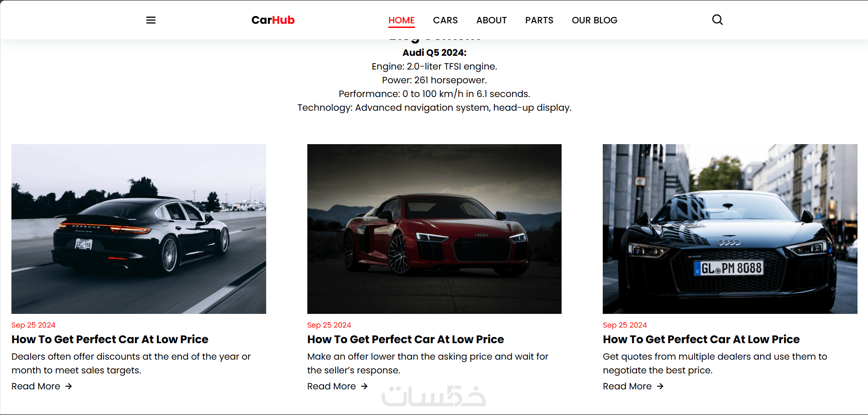868x415 pixels.
Task: Click Read More under asking price post
Action: 332,386
